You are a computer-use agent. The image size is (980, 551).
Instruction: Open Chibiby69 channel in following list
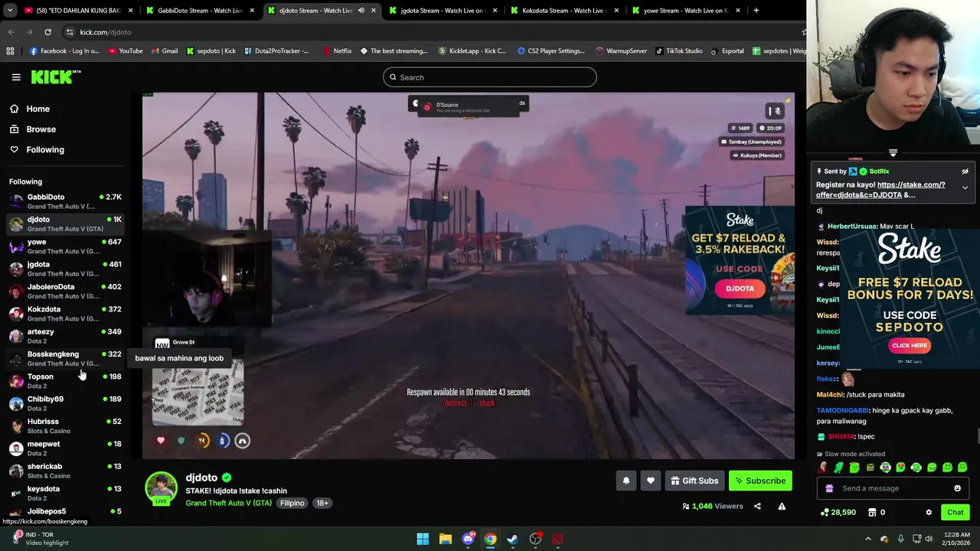coord(65,403)
